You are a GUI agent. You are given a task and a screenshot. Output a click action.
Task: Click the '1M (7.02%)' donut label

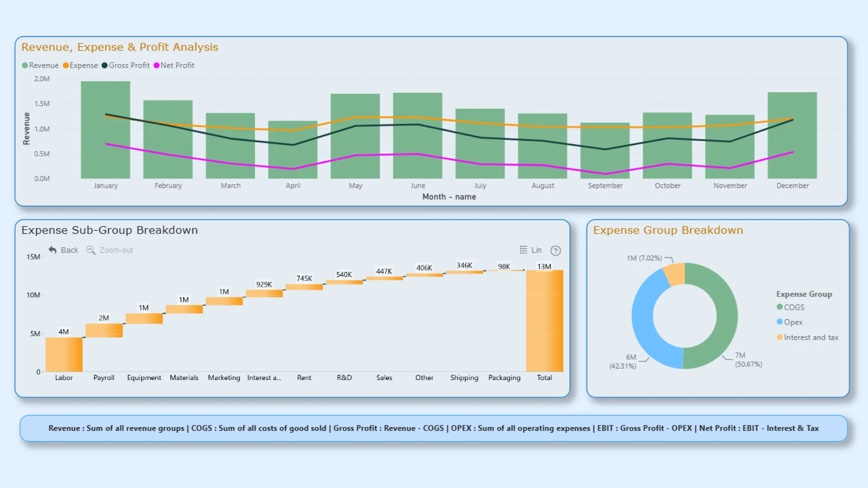pos(644,258)
